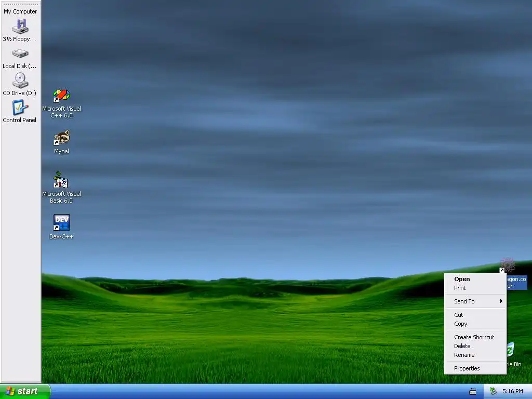Click the on-screen keyboard icon in taskbar

(473, 392)
